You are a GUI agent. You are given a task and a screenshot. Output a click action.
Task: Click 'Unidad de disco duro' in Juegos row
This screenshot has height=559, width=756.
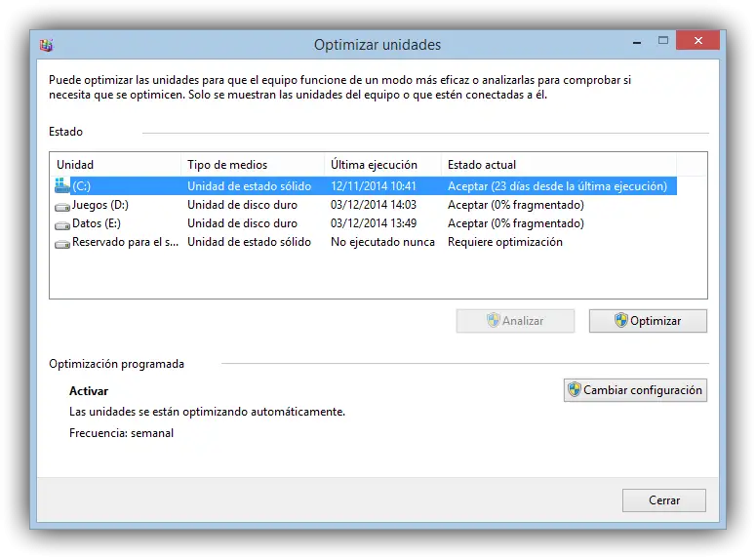coord(242,205)
